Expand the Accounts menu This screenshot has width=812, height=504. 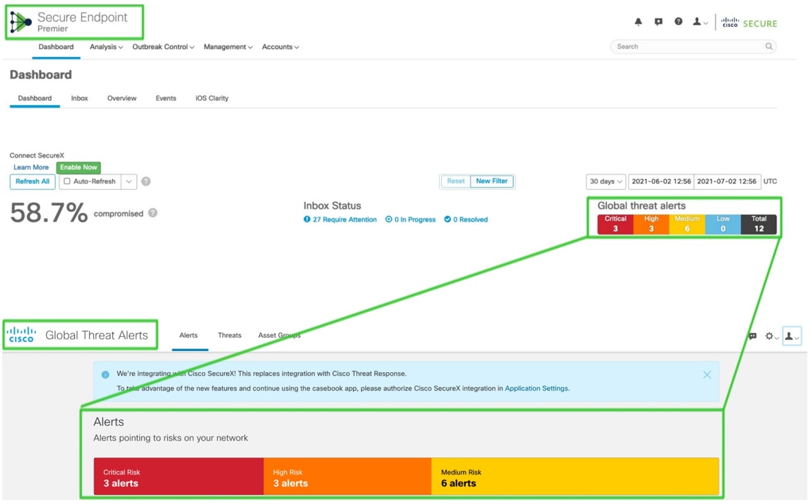pyautogui.click(x=281, y=47)
